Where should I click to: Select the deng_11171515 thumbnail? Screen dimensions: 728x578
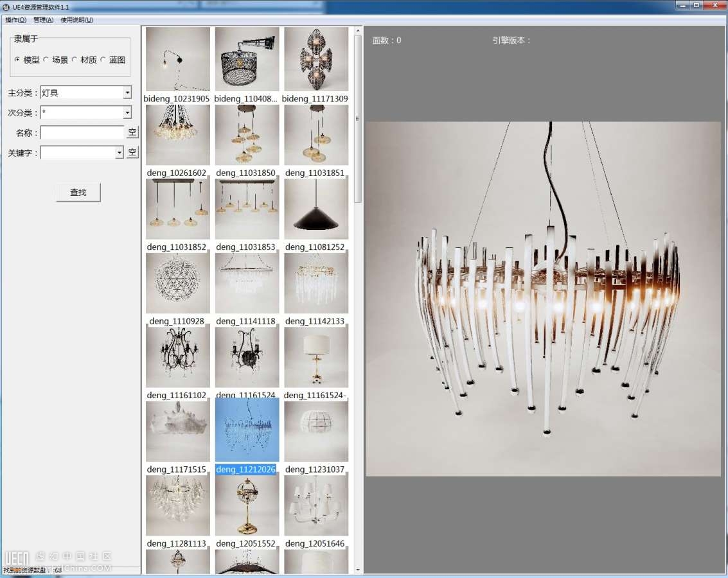[177, 432]
